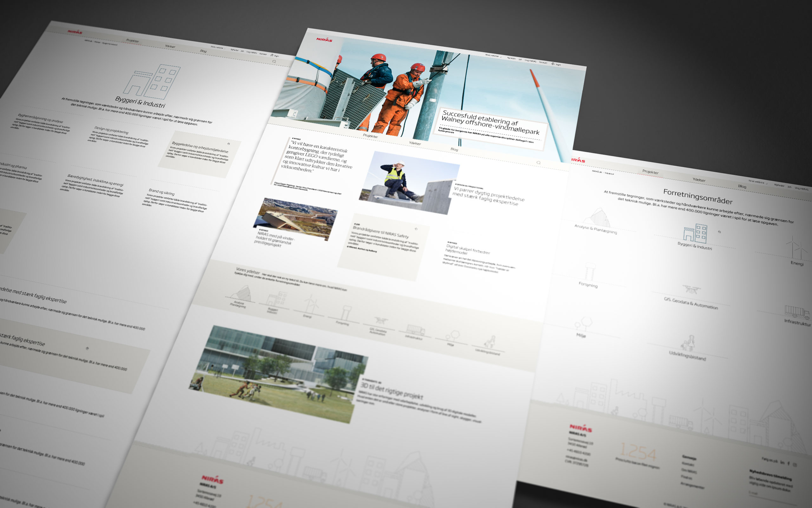Click the Ung i NIRAS link on the center page
The width and height of the screenshot is (812, 508).
pyautogui.click(x=530, y=61)
